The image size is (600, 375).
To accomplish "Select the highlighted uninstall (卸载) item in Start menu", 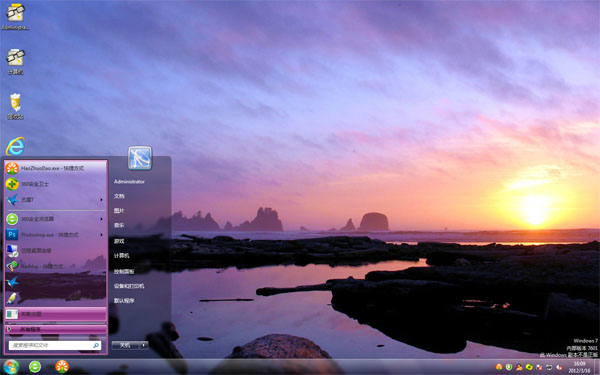I will coord(56,314).
